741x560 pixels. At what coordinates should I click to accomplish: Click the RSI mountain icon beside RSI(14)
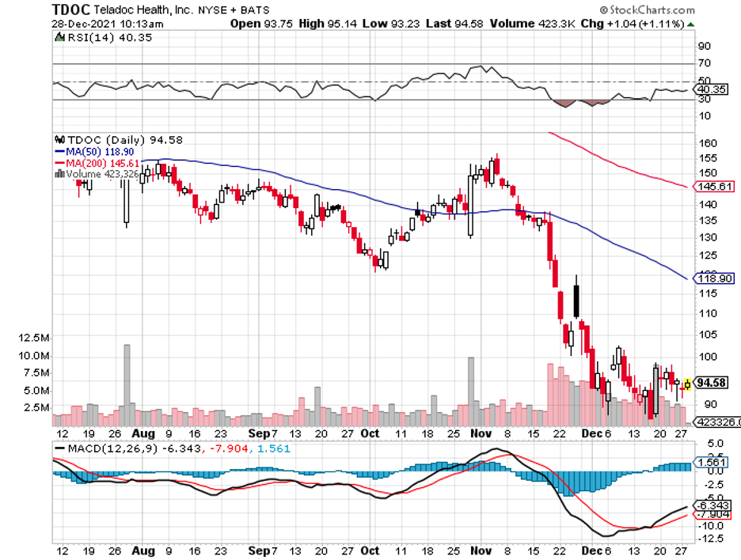(59, 37)
